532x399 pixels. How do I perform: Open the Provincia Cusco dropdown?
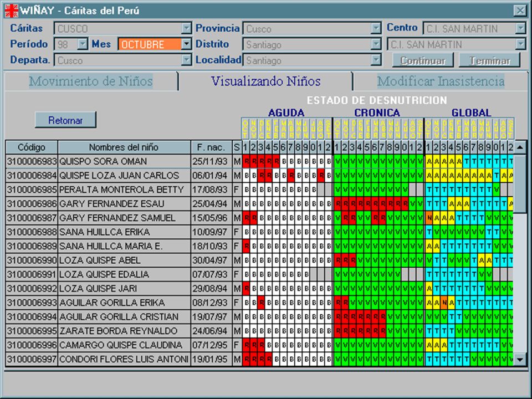(x=376, y=28)
